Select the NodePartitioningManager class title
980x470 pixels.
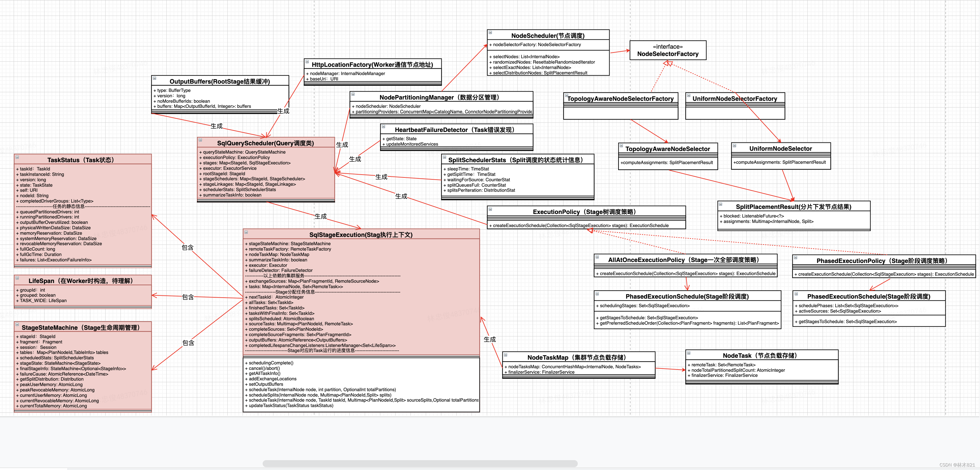pos(440,97)
